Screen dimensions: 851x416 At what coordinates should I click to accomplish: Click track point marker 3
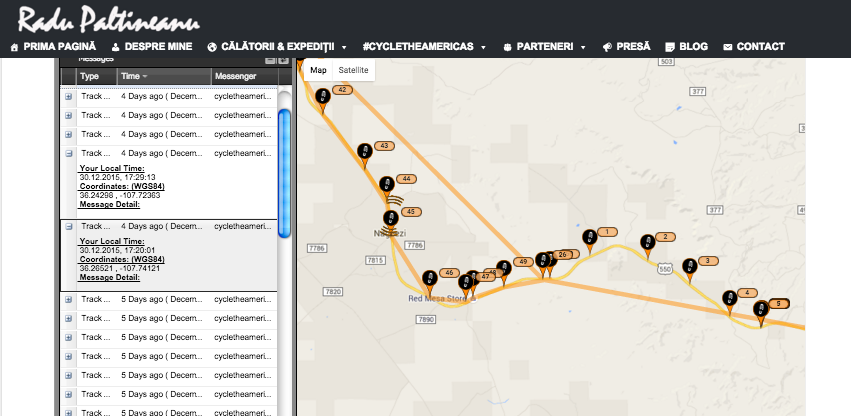pyautogui.click(x=688, y=266)
